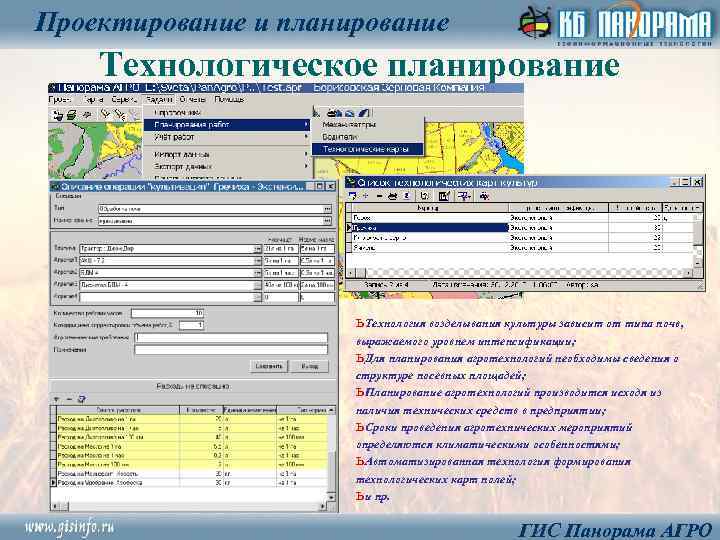Click the minus icon in the crop list toolbar
The image size is (720, 540).
click(x=379, y=196)
